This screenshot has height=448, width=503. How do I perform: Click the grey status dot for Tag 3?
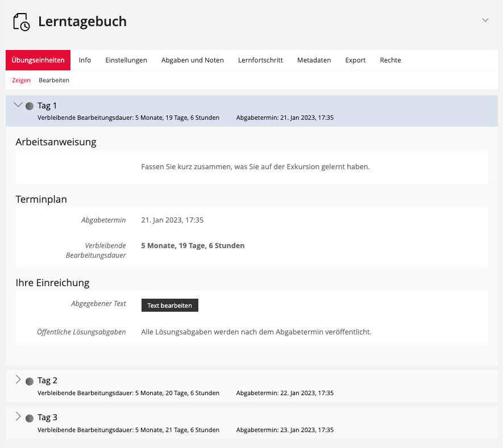click(30, 418)
